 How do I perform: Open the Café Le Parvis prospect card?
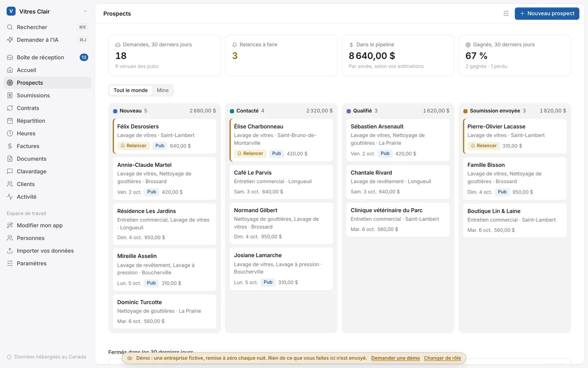pyautogui.click(x=281, y=182)
